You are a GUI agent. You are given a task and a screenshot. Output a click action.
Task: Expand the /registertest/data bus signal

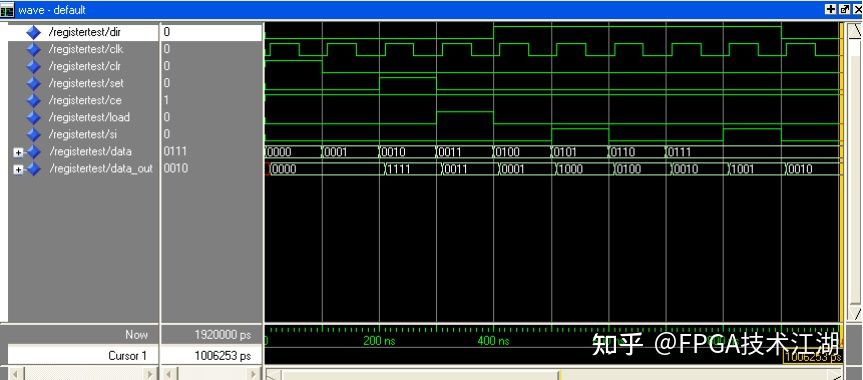tap(19, 153)
